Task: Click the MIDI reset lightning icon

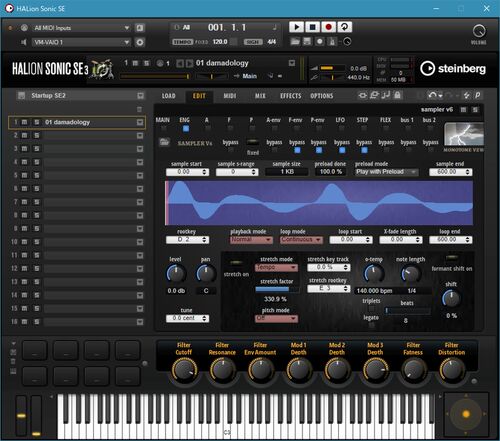Action: (466, 95)
